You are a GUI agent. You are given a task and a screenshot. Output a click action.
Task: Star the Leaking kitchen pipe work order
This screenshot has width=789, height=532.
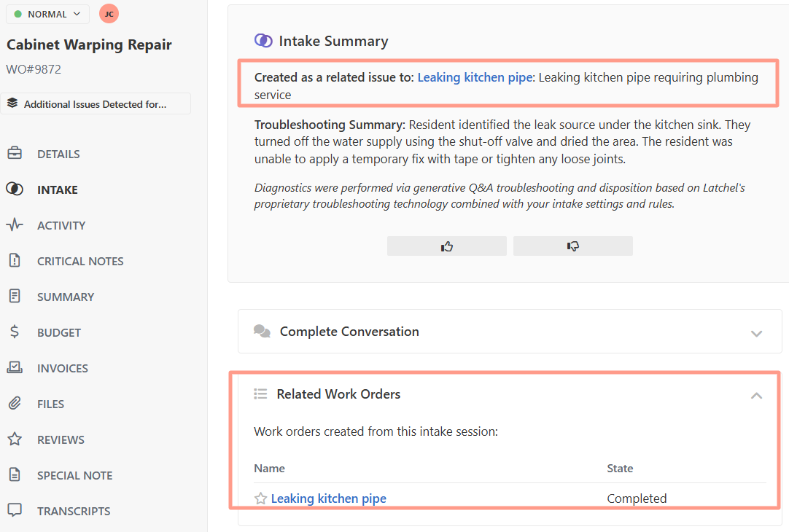pos(260,498)
